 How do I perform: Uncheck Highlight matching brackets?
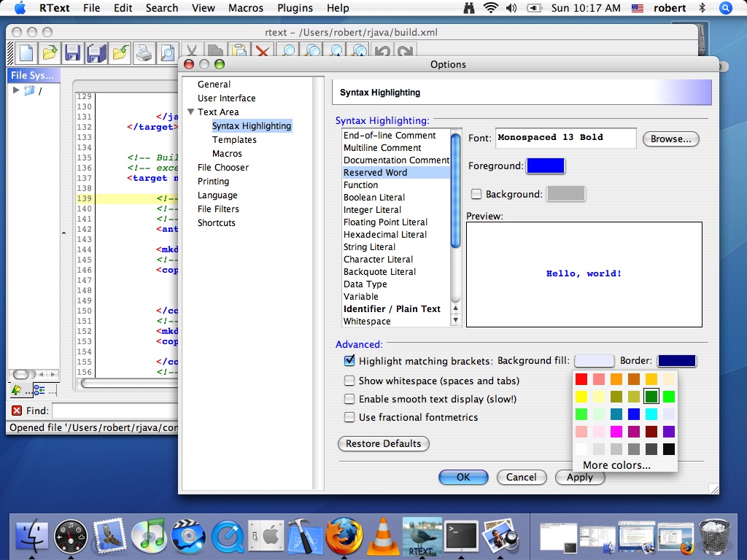pos(349,361)
